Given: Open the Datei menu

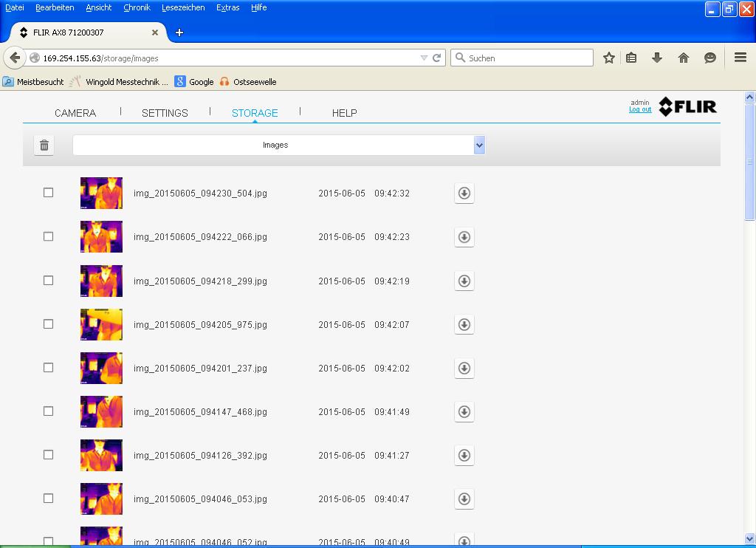Looking at the screenshot, I should (x=15, y=7).
